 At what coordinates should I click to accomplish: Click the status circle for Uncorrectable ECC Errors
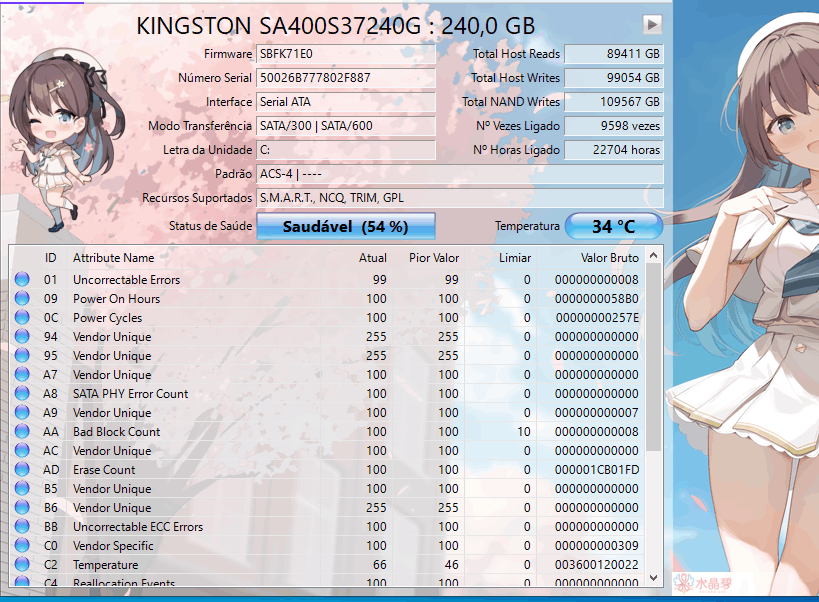click(x=22, y=526)
